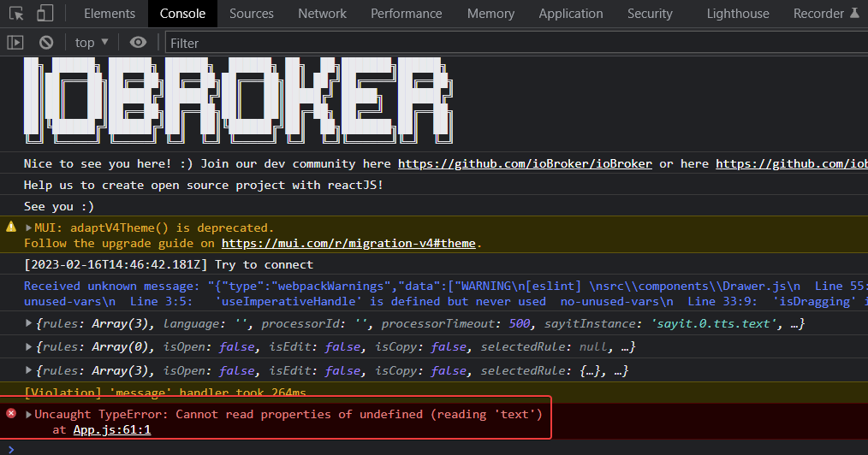Open the Network tab
This screenshot has width=868, height=455.
click(322, 14)
